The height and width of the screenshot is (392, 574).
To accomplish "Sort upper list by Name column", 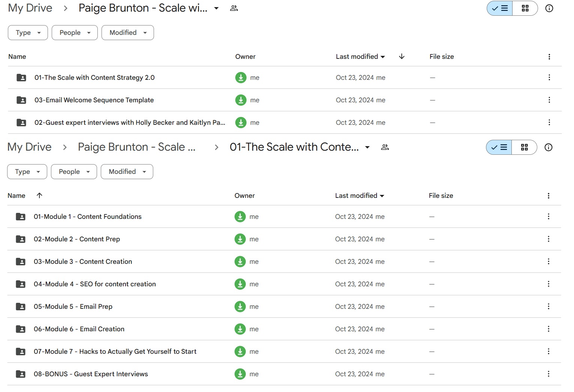I will [x=17, y=57].
